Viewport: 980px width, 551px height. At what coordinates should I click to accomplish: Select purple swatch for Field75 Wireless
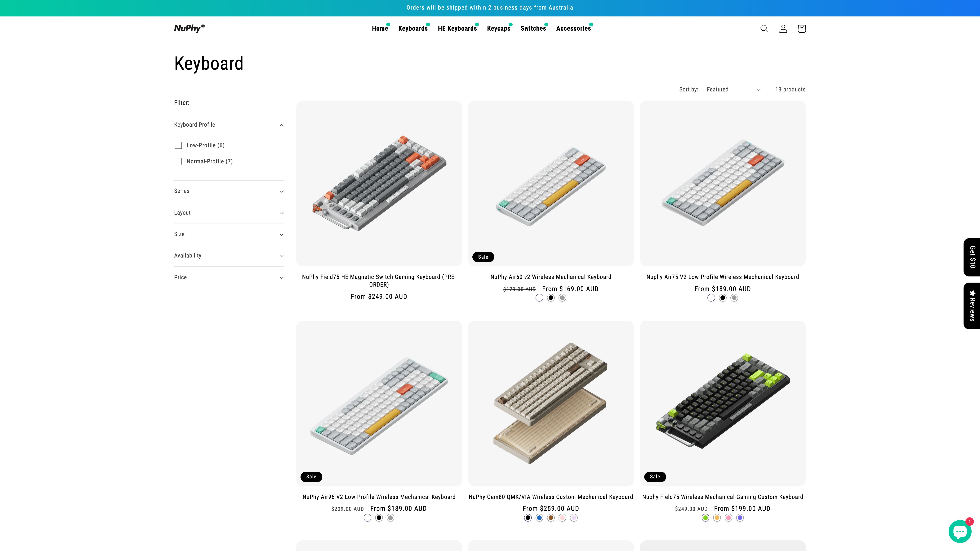[x=740, y=518]
